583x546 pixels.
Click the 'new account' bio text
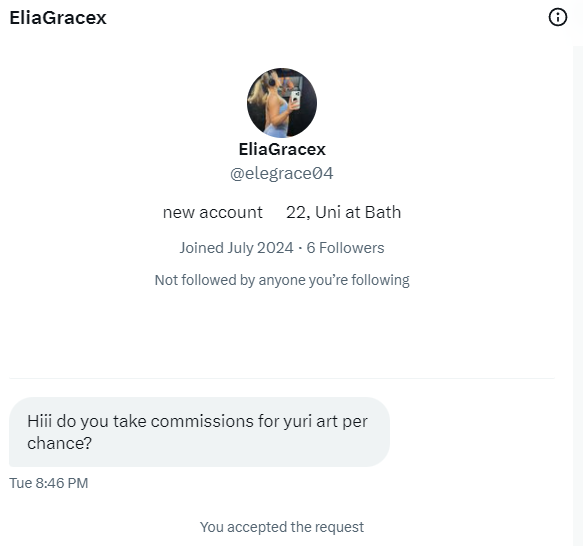(x=213, y=212)
